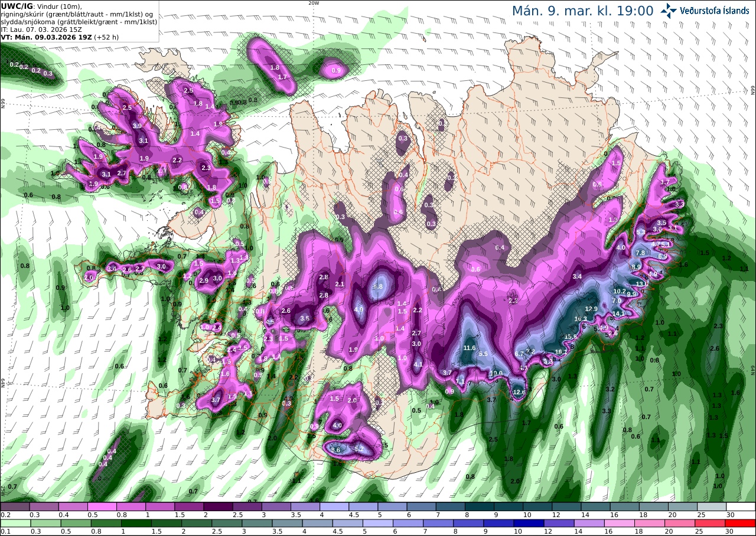Click the title Mán. 9. mar. kl. 19:00
This screenshot has width=756, height=536.
582,11
